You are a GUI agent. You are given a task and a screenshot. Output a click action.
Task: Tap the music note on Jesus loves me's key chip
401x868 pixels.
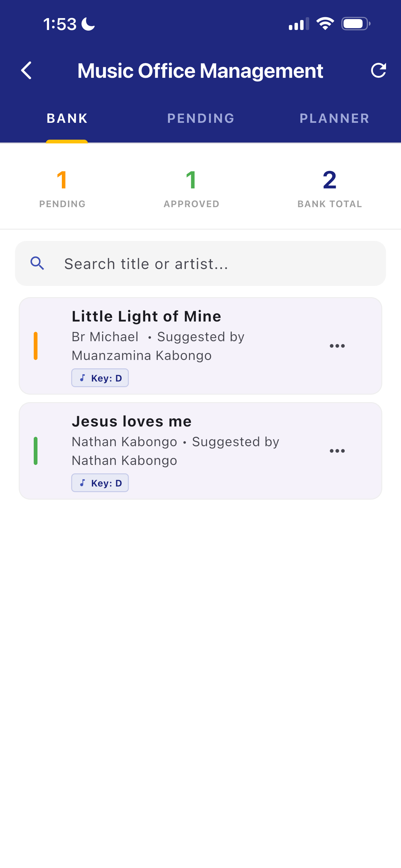(82, 483)
